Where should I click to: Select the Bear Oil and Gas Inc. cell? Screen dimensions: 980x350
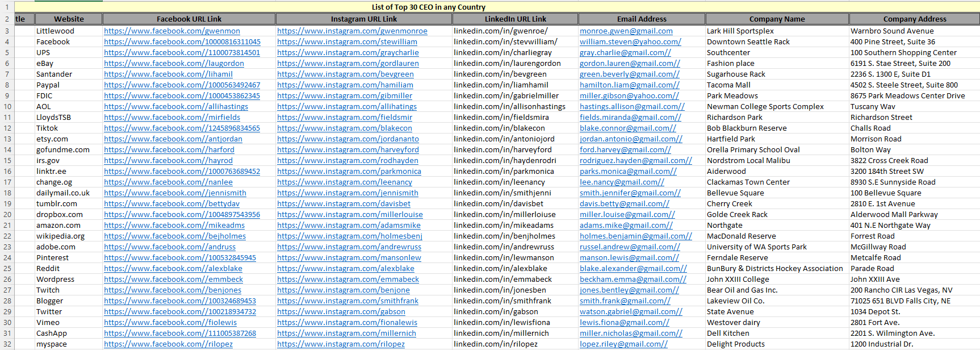pyautogui.click(x=777, y=290)
